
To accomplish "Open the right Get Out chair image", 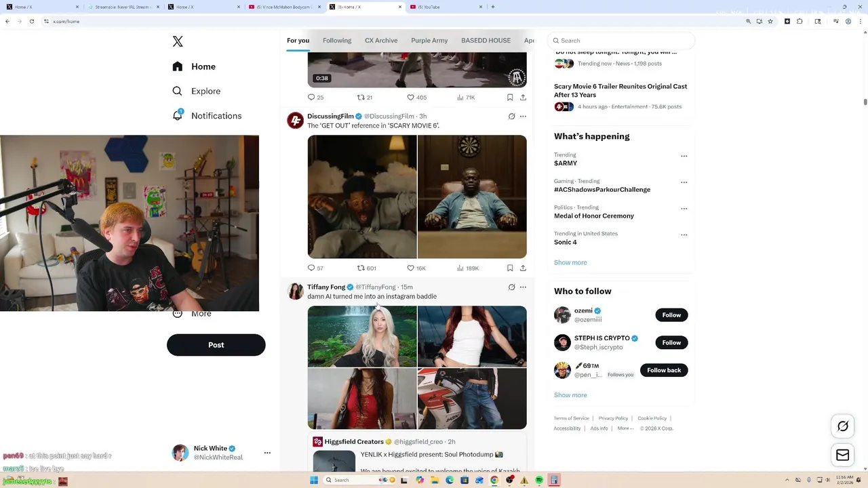I will 472,197.
